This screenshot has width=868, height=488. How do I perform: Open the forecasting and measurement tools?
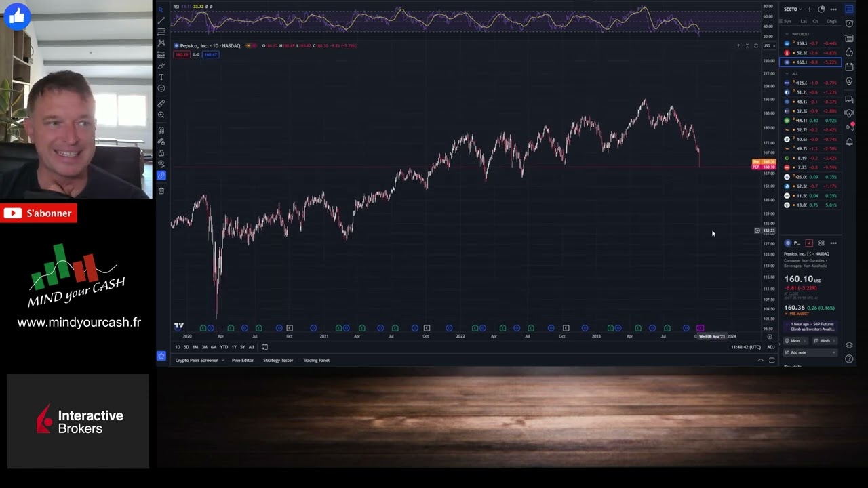[161, 54]
